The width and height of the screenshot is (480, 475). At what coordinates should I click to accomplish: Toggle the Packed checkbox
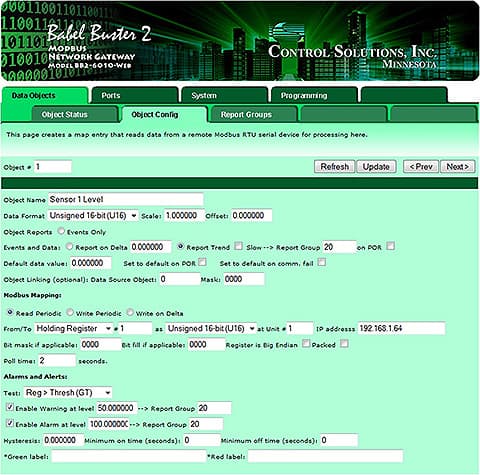(345, 344)
